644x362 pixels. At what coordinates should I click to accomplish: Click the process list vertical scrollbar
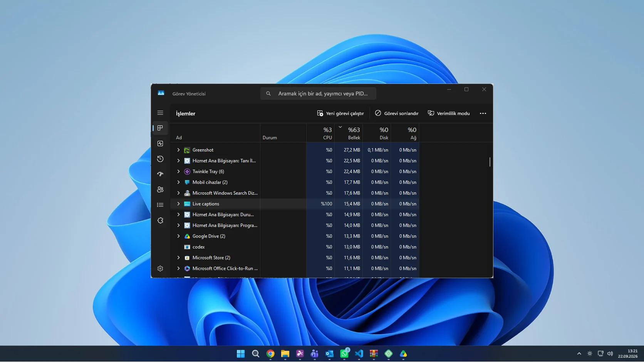point(490,162)
